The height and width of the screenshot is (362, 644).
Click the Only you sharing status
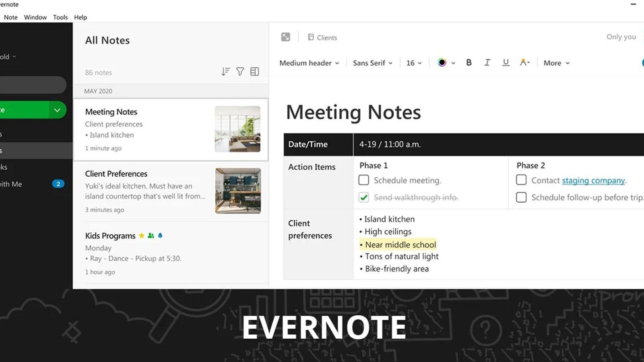click(x=621, y=37)
